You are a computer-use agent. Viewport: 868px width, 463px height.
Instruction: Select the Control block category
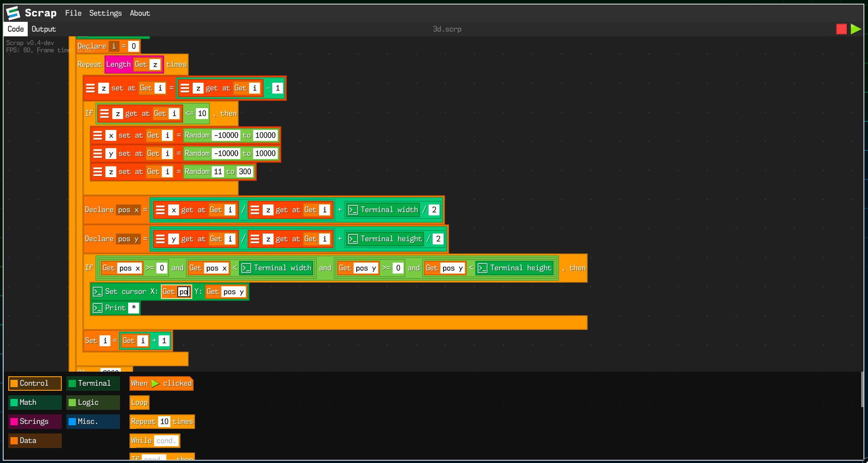35,383
